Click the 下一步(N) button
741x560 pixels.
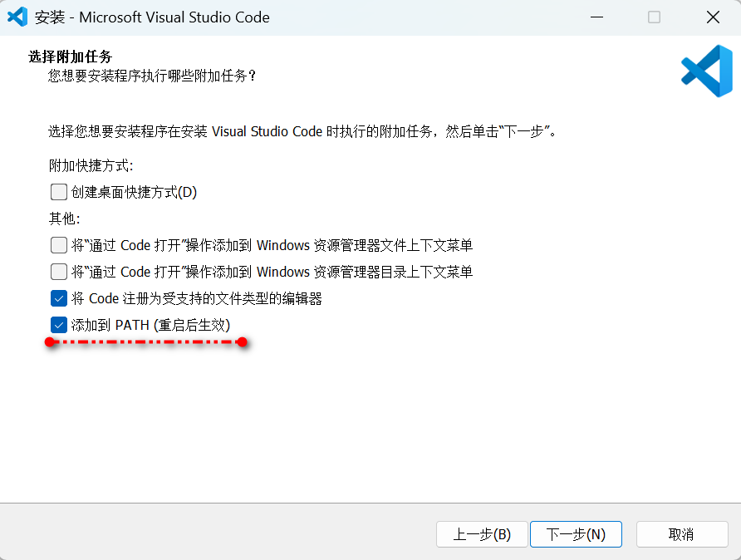[576, 534]
